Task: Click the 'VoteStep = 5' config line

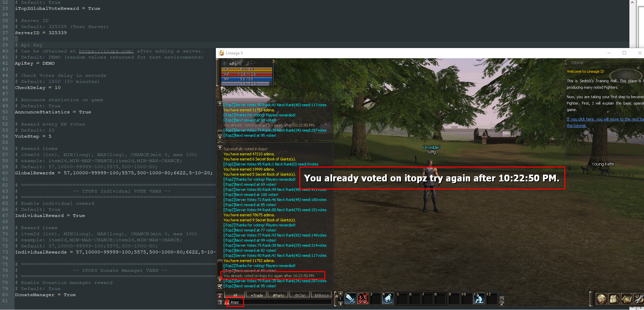Action: click(33, 136)
